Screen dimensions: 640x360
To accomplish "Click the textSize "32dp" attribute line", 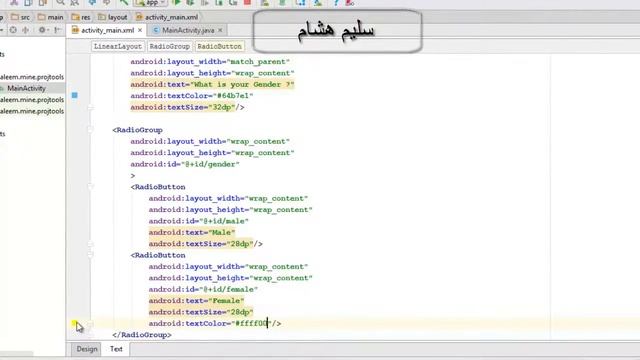I will [x=187, y=107].
